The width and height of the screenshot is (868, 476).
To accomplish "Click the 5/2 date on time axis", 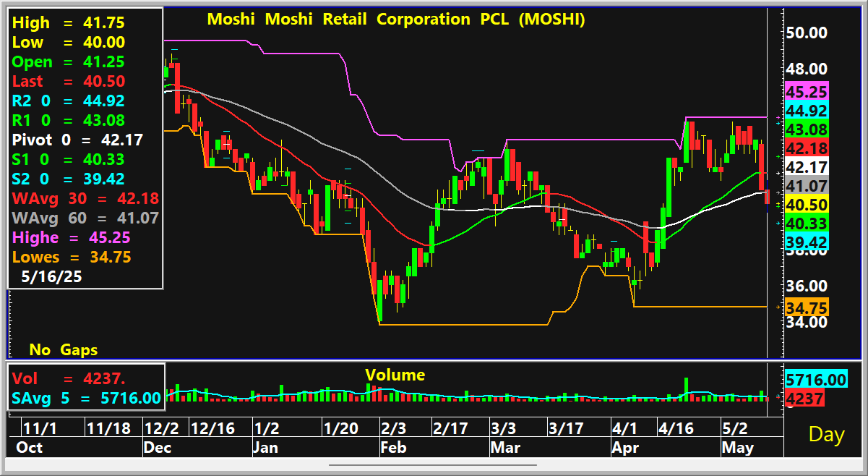I will [734, 428].
